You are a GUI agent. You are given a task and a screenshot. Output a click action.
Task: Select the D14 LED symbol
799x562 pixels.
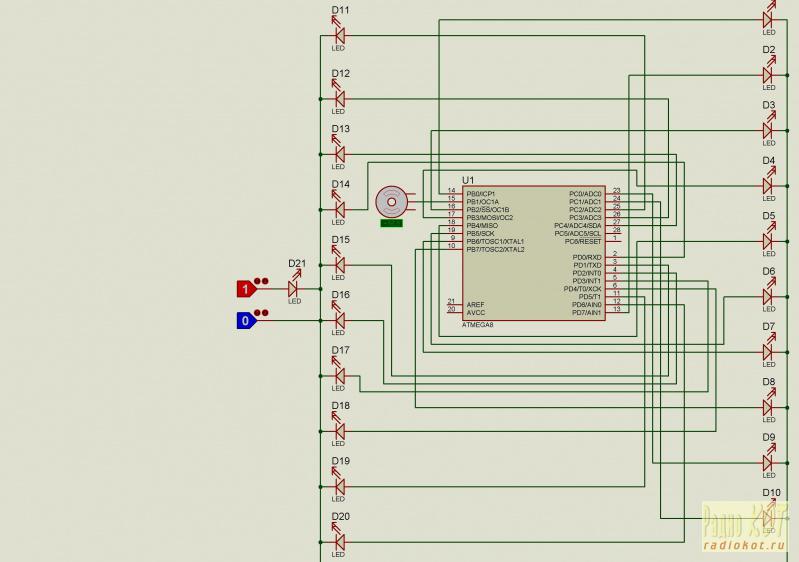pyautogui.click(x=339, y=209)
